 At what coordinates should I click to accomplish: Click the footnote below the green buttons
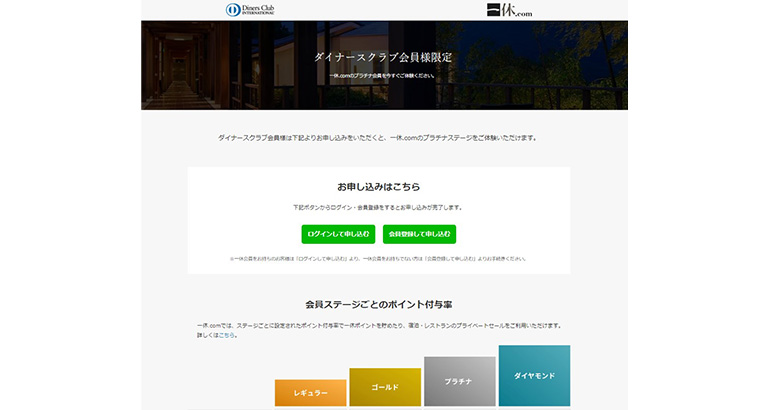(x=378, y=258)
